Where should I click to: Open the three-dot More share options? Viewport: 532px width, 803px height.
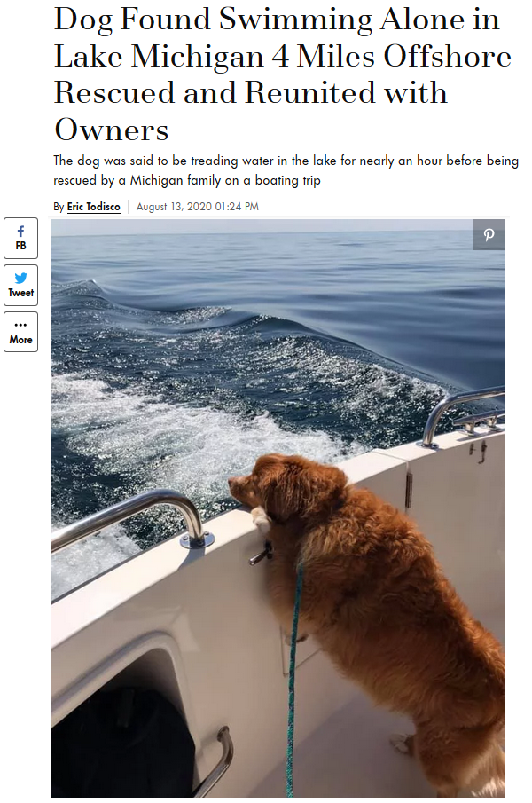pyautogui.click(x=20, y=325)
